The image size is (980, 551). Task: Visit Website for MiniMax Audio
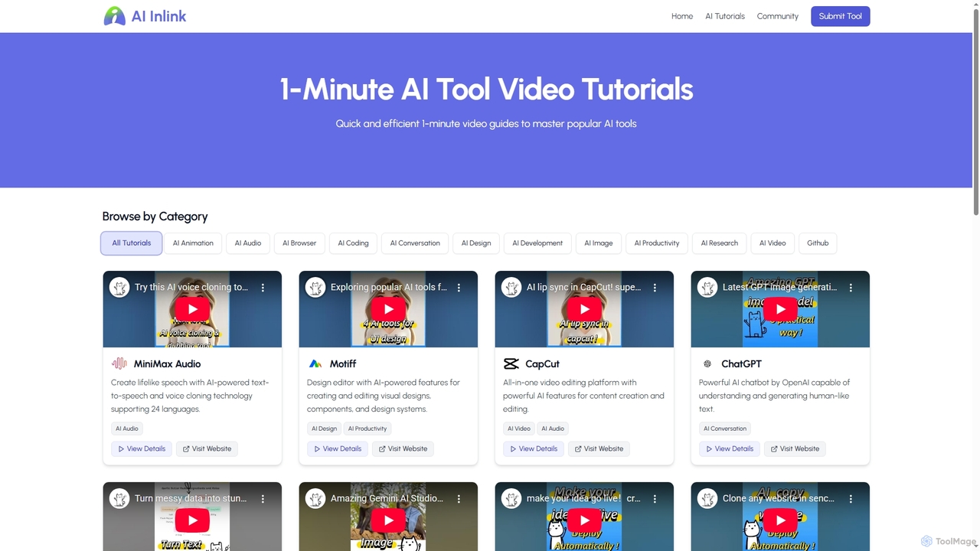207,449
